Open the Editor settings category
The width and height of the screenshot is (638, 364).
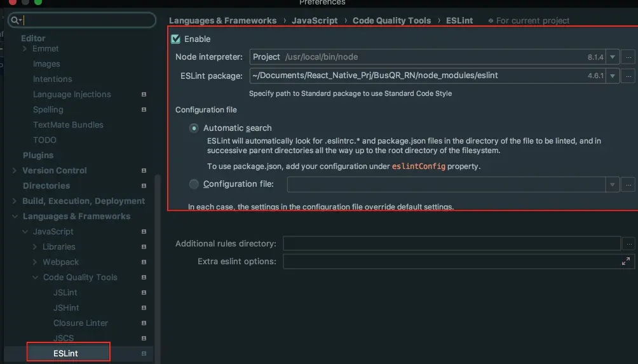(34, 38)
